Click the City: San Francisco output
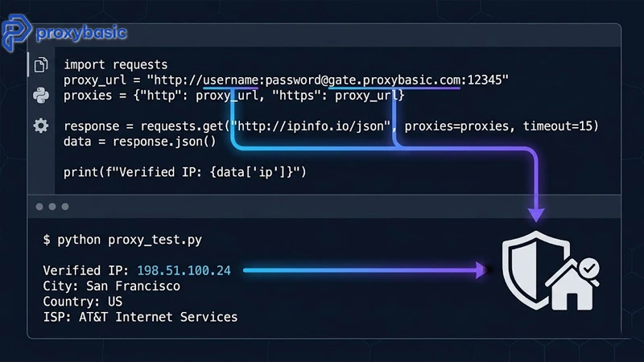The image size is (644, 362). click(x=111, y=286)
